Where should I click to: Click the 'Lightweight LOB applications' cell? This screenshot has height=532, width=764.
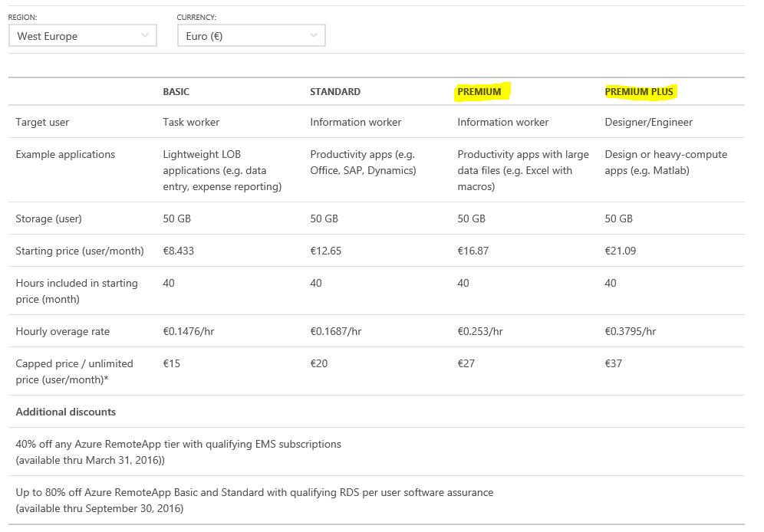[222, 170]
